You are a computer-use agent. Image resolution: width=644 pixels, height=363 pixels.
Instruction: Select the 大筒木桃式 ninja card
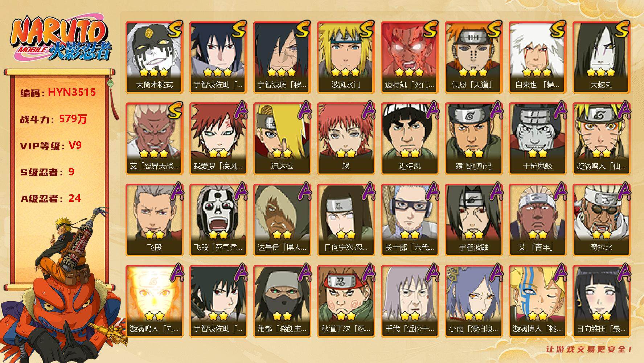click(x=154, y=57)
